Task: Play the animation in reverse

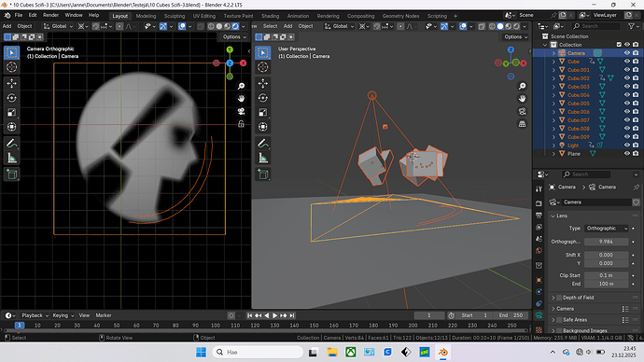Action: pos(267,315)
